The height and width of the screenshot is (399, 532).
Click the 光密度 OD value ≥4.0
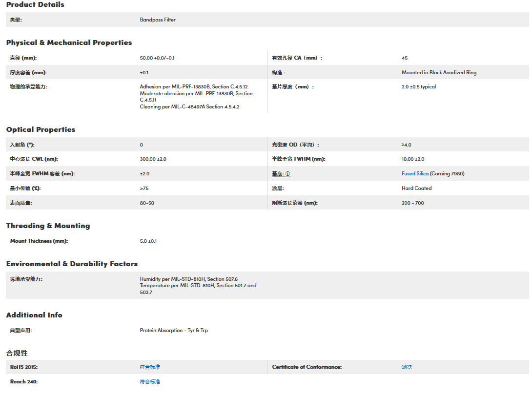tap(406, 145)
